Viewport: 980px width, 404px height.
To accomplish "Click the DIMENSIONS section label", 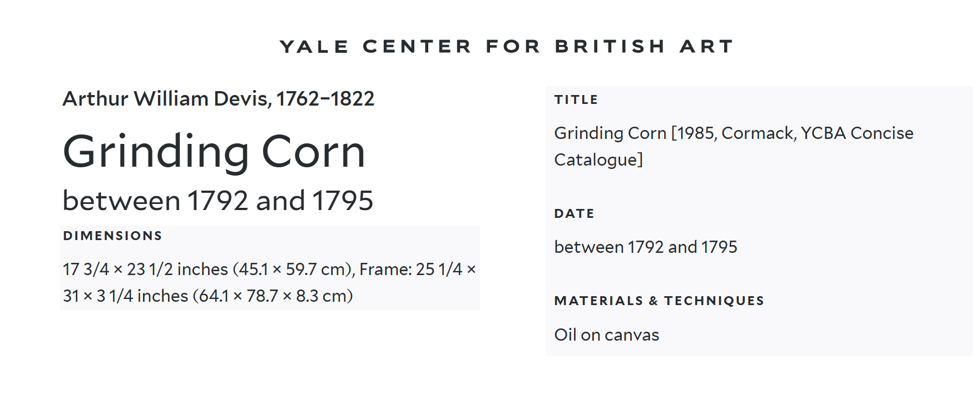I will pos(112,236).
